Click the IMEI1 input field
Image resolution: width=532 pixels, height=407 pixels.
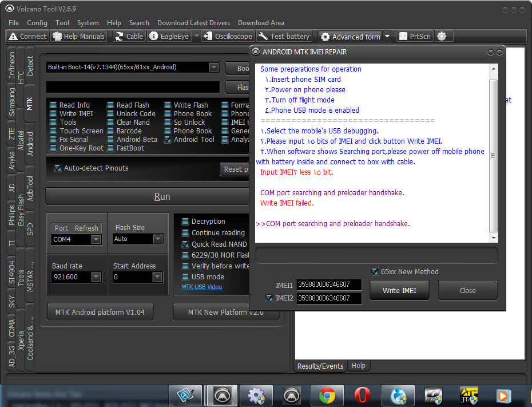coord(329,284)
